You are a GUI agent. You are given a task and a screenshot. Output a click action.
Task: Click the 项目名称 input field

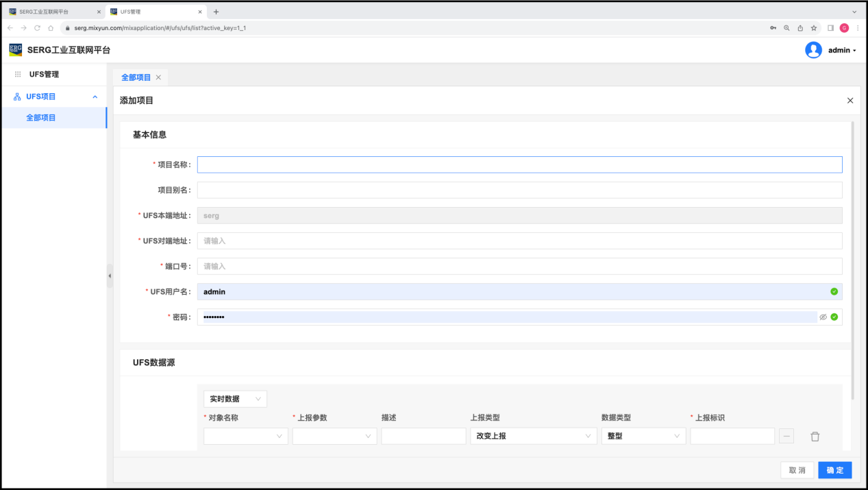(x=519, y=164)
